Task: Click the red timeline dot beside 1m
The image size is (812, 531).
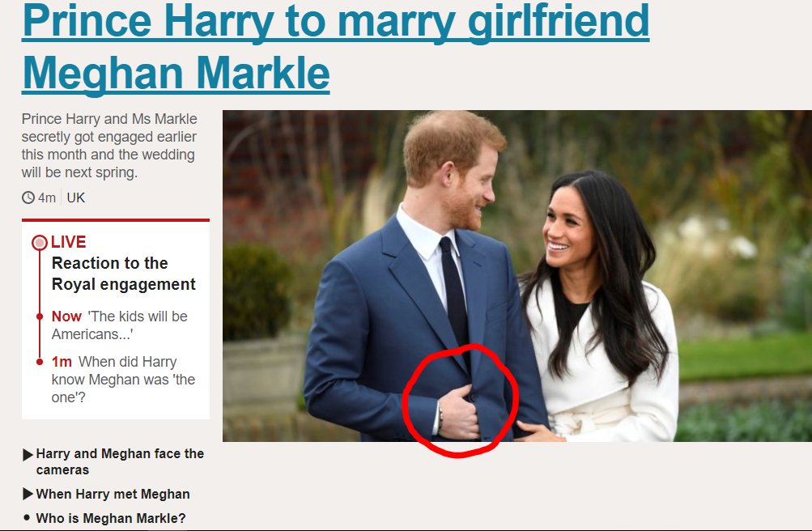Action: pyautogui.click(x=40, y=362)
